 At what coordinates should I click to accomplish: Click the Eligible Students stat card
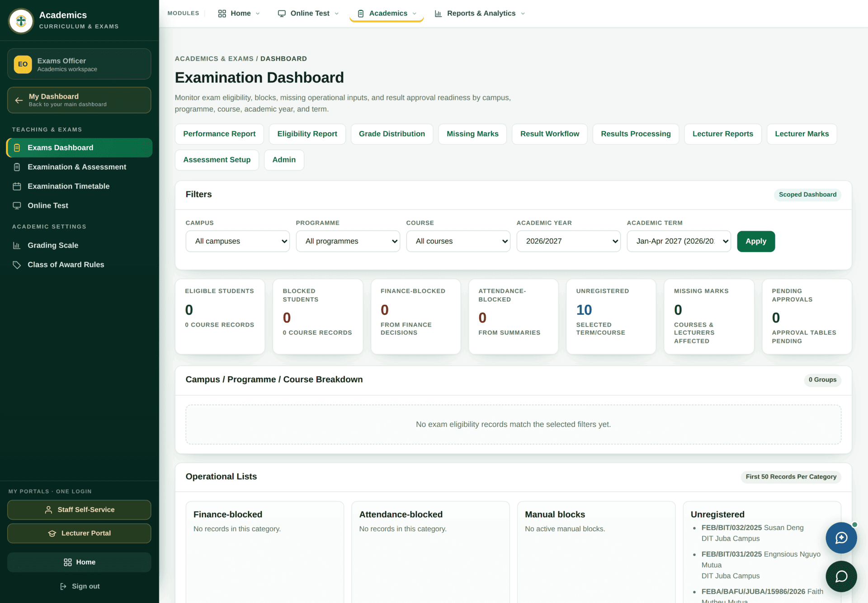(x=220, y=317)
